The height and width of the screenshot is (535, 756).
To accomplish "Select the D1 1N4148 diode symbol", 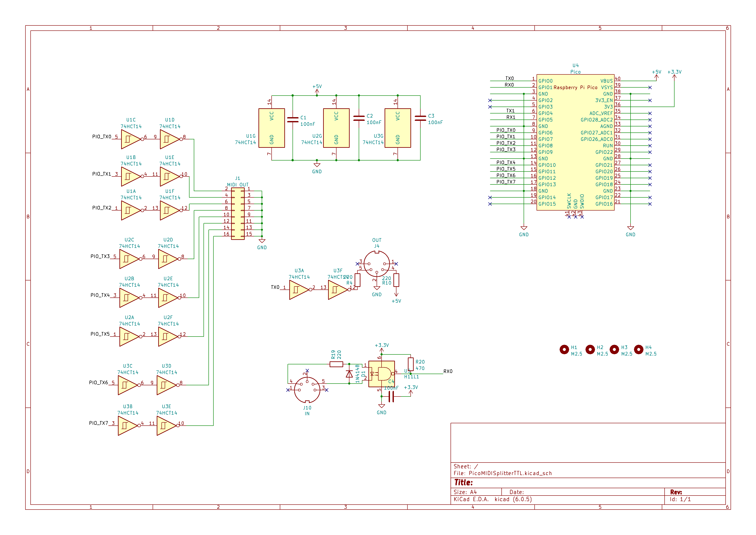I will [x=349, y=374].
